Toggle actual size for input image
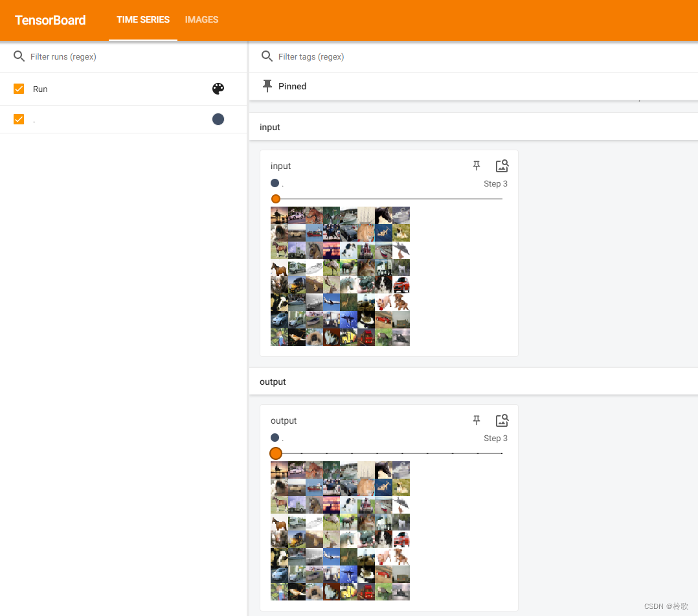Viewport: 698px width, 616px height. coord(502,166)
